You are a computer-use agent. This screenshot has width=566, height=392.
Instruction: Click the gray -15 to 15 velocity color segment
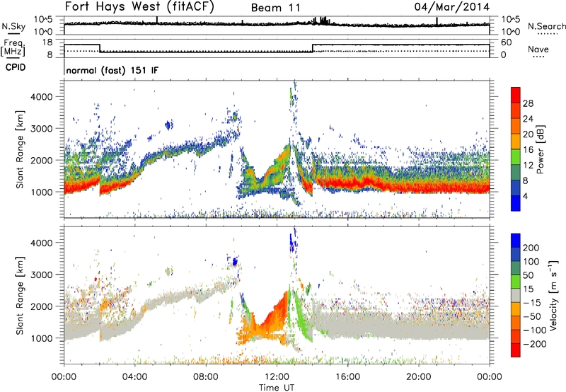516,295
